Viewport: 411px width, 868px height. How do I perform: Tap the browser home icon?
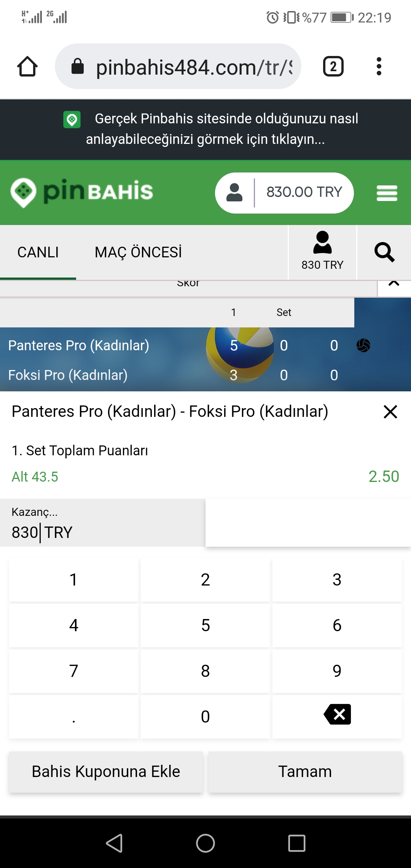click(x=27, y=67)
